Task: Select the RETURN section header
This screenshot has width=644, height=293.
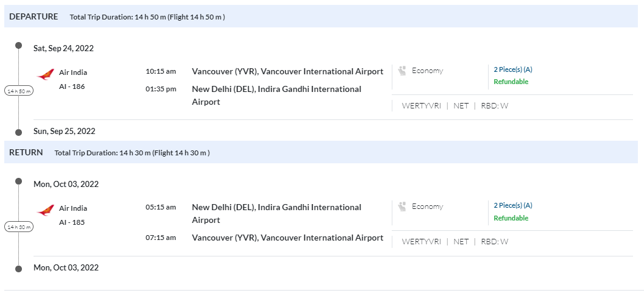Action: [26, 152]
